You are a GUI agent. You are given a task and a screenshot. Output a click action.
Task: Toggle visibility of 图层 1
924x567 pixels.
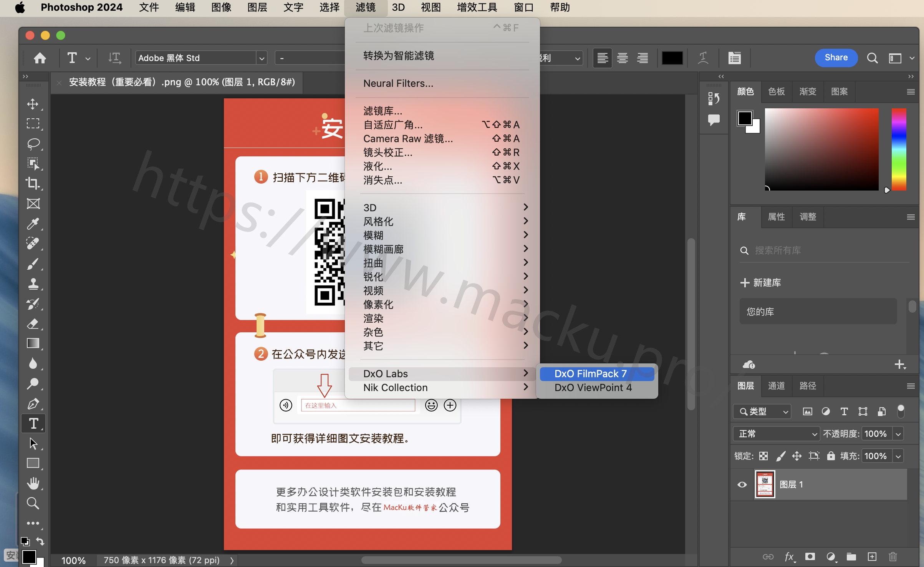point(742,484)
